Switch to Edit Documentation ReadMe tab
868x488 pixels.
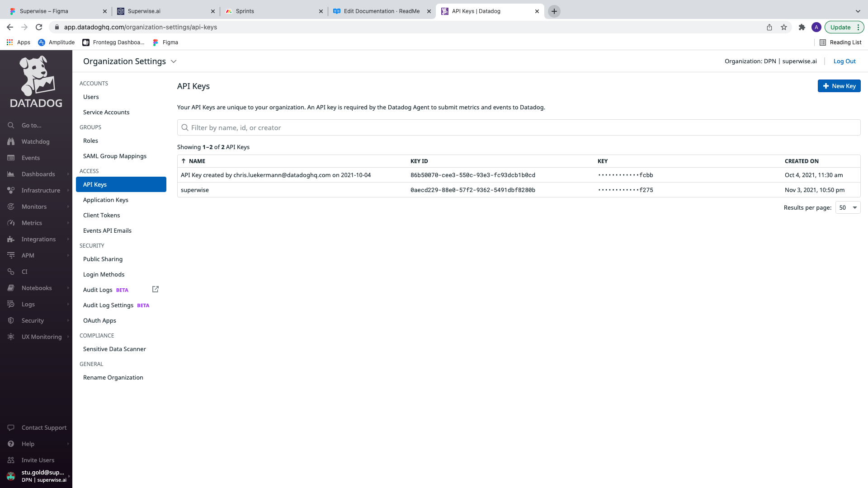[381, 11]
